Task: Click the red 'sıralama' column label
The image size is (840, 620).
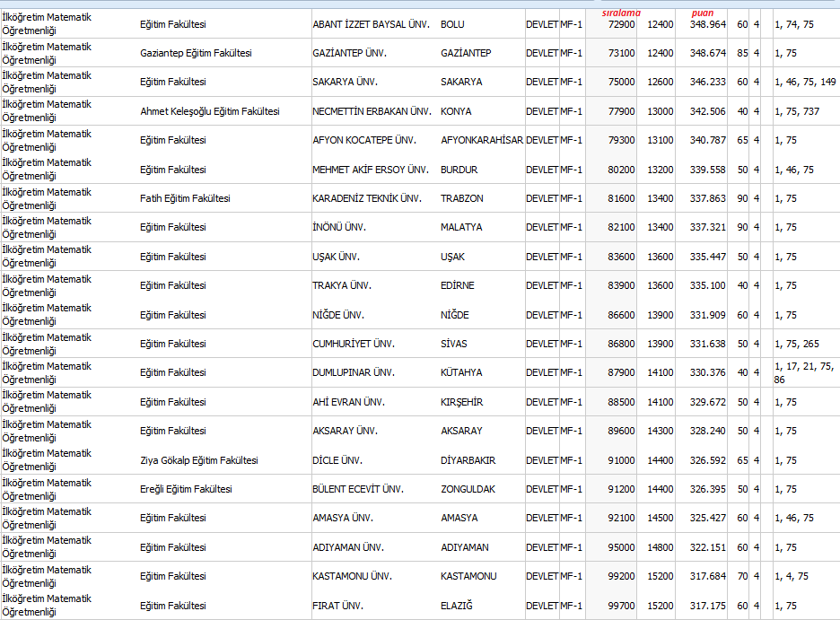Action: 620,13
